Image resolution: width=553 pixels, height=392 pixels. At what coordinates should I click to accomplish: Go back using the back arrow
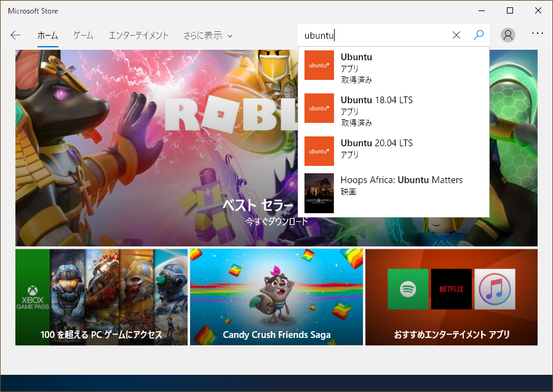click(x=15, y=35)
